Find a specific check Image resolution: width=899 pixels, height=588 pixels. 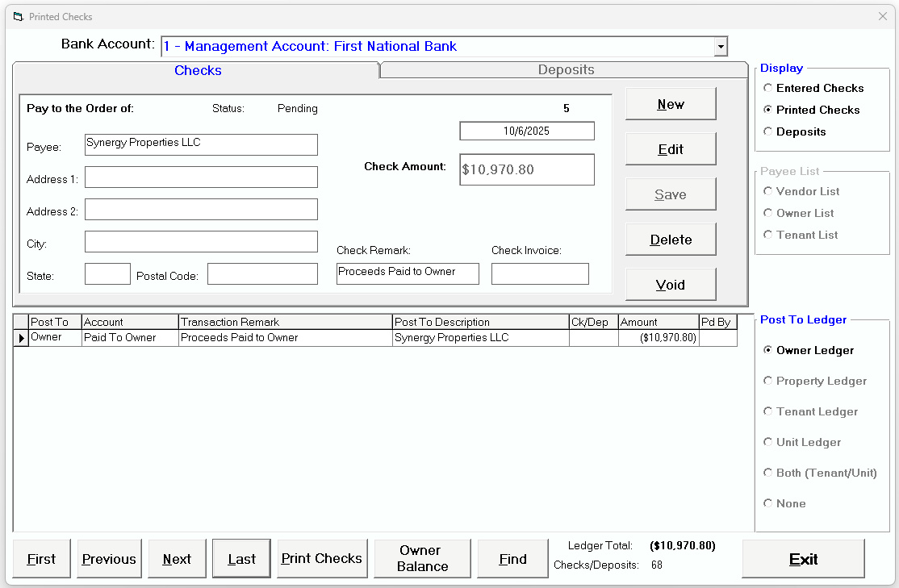[512, 558]
